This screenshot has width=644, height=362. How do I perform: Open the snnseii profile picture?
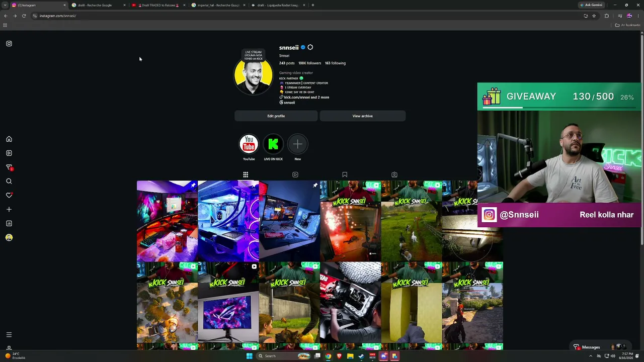tap(253, 75)
